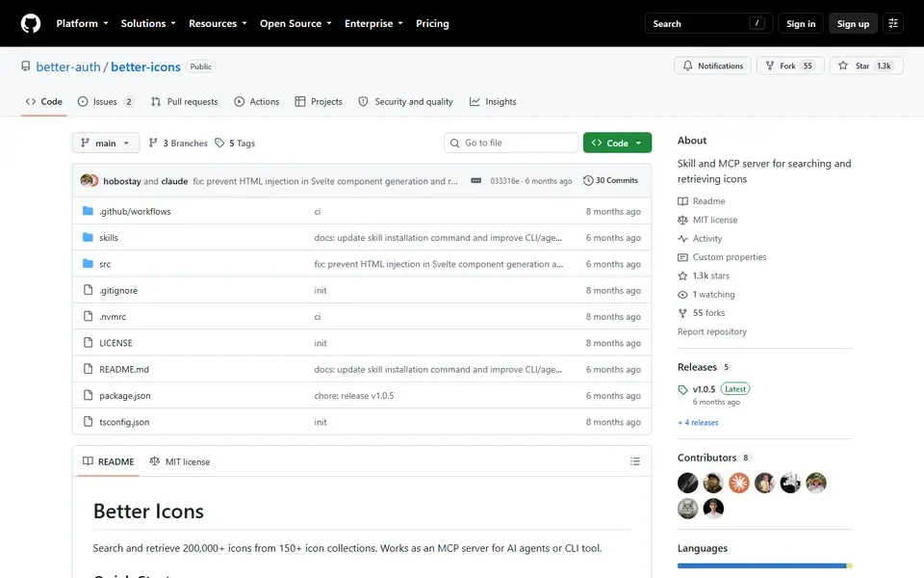Expand the Resources menu
The width and height of the screenshot is (924, 578).
(x=218, y=23)
